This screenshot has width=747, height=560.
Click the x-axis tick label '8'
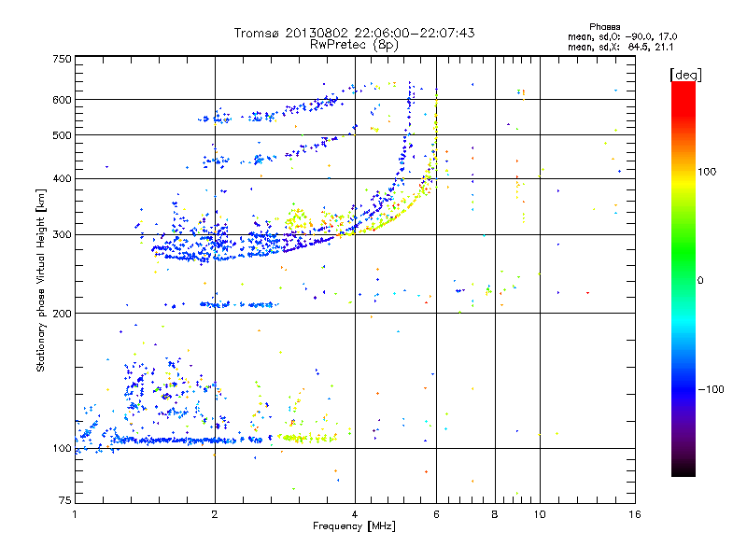point(495,514)
